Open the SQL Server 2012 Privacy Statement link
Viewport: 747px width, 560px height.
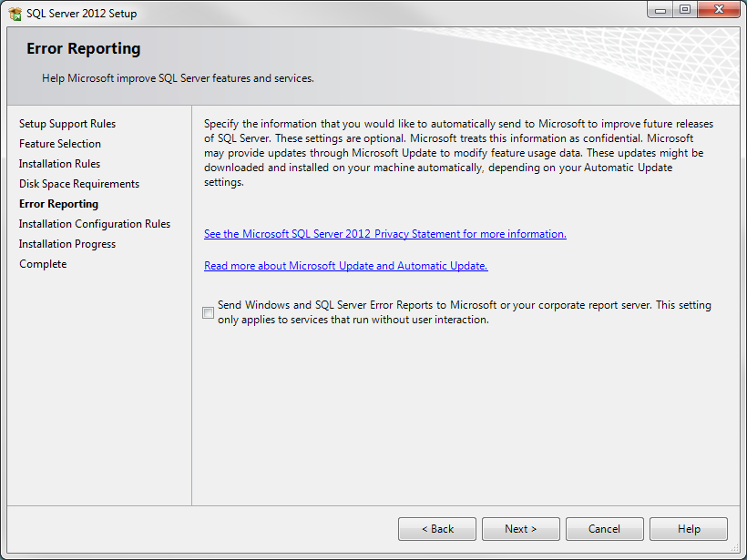pos(385,234)
